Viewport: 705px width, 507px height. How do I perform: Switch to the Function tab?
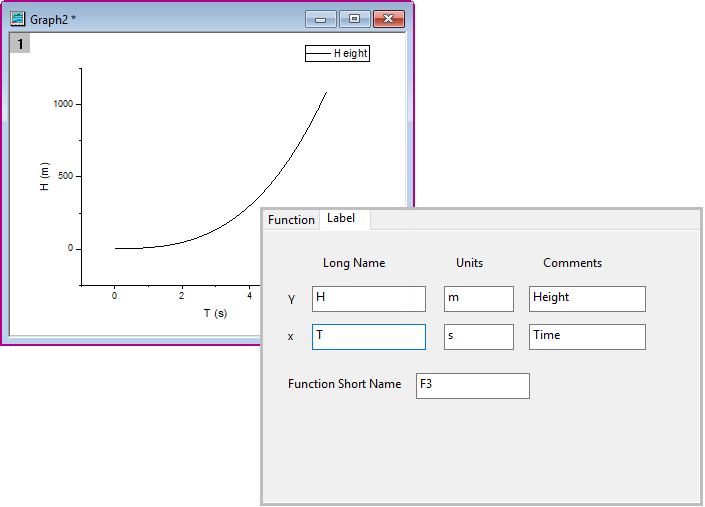[x=291, y=220]
